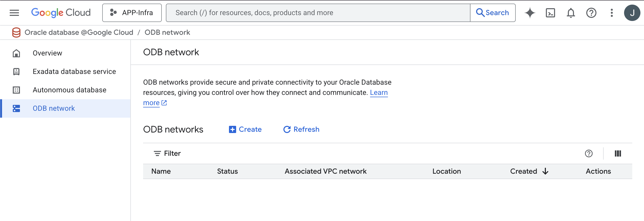Viewport: 644px width, 221px height.
Task: Click the search resources input field
Action: pos(318,13)
